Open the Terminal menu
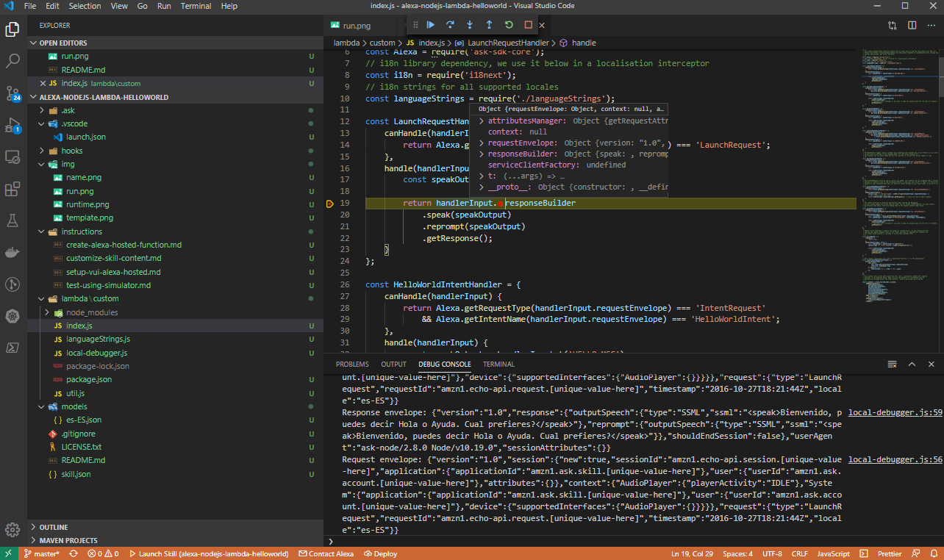The width and height of the screenshot is (944, 560). [196, 6]
